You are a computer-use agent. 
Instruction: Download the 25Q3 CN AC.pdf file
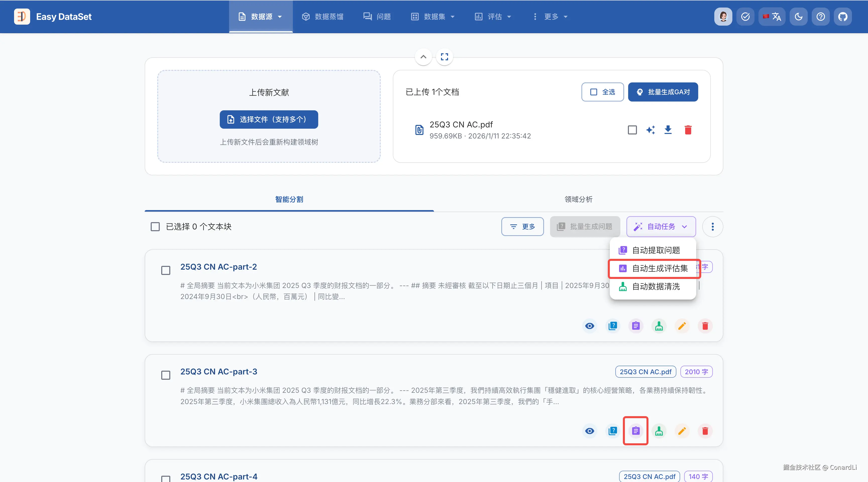(668, 130)
